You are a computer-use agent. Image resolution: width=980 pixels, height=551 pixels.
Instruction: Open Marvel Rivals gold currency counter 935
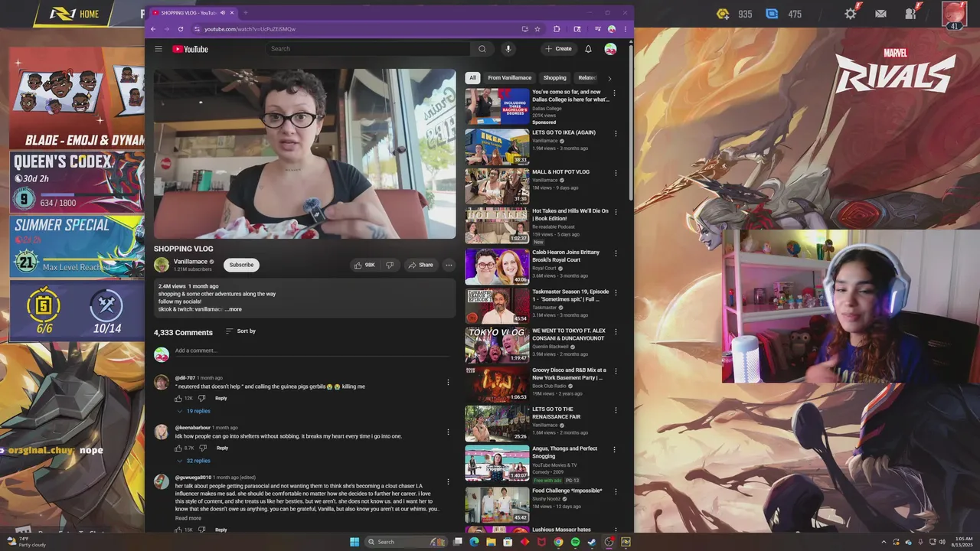pyautogui.click(x=734, y=14)
